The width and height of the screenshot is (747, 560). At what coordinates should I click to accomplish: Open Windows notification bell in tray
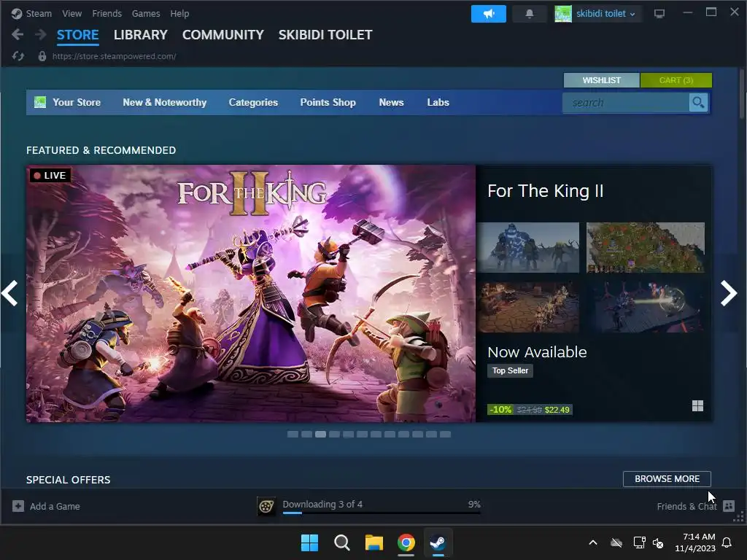[x=727, y=542]
